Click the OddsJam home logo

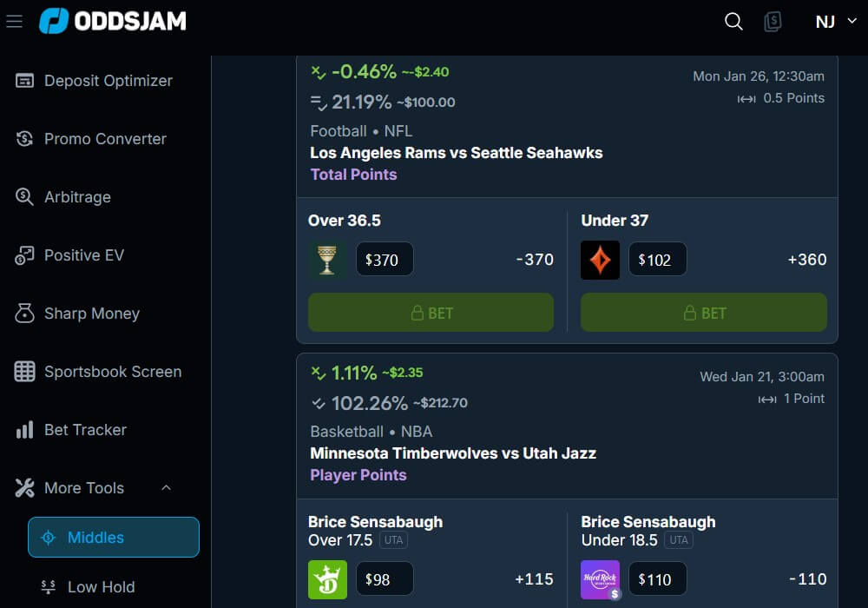point(113,22)
